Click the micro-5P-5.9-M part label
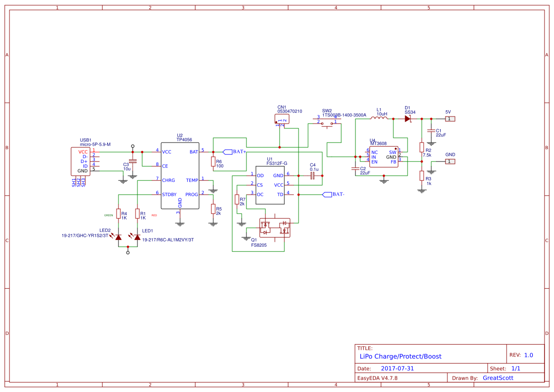Viewport: 554px width, 392px height. [95, 144]
